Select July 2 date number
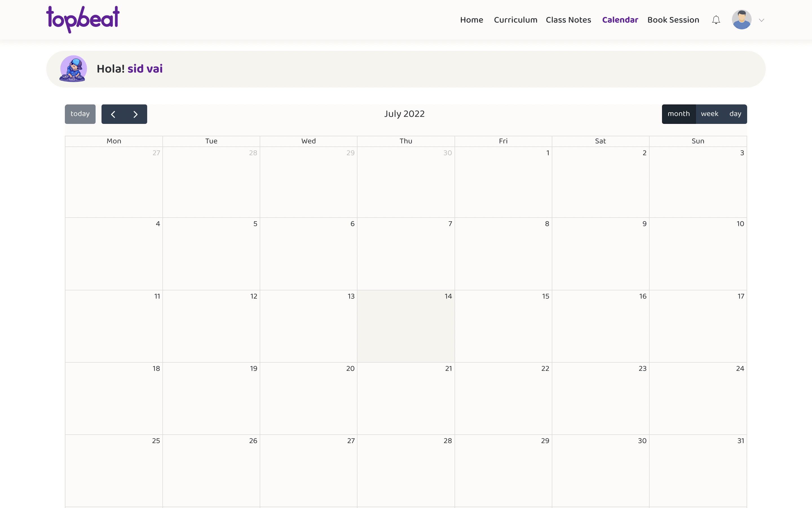This screenshot has height=508, width=812. point(645,153)
